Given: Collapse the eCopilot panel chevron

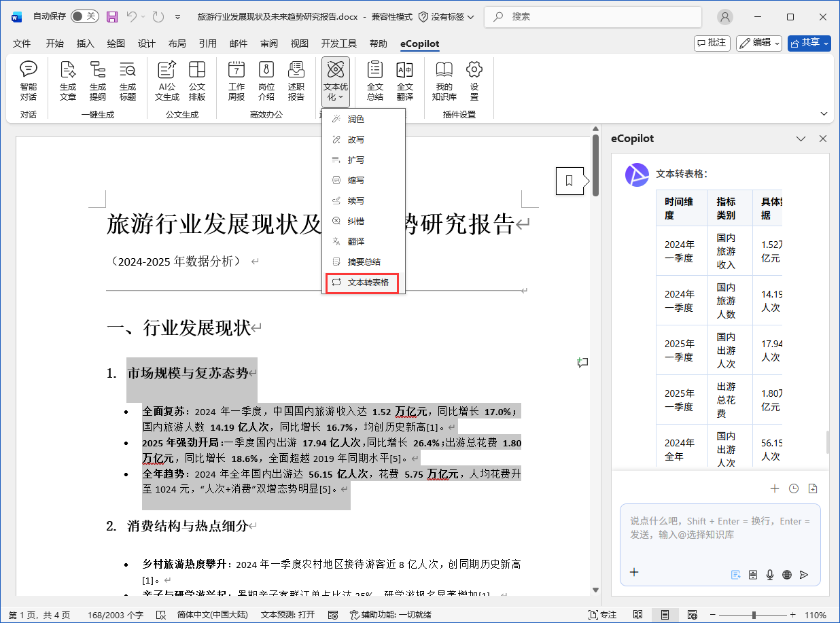Looking at the screenshot, I should pos(801,139).
